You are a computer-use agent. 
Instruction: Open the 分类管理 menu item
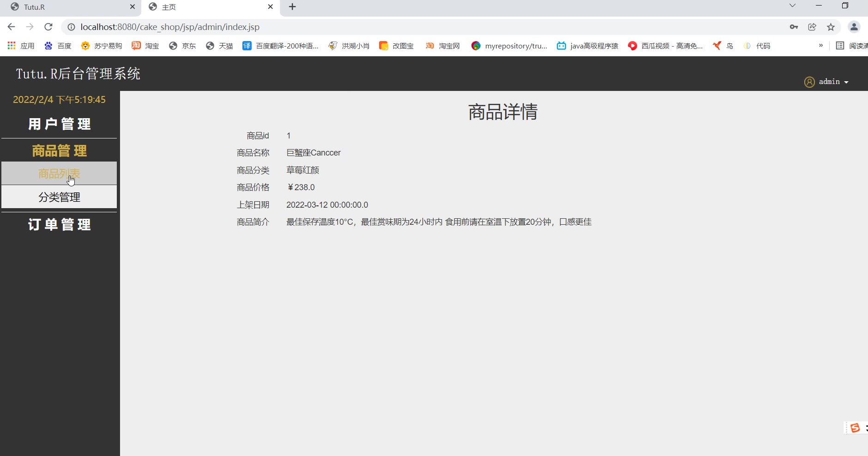click(x=59, y=197)
